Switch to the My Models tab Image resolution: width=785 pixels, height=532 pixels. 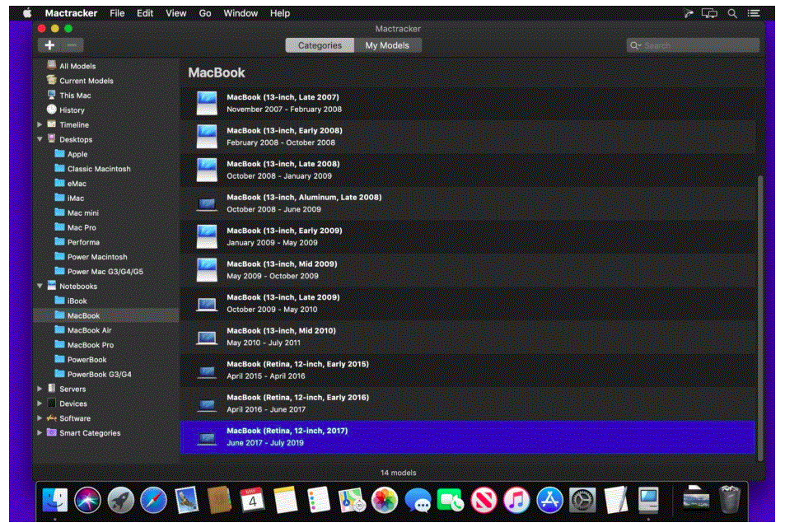pyautogui.click(x=387, y=45)
